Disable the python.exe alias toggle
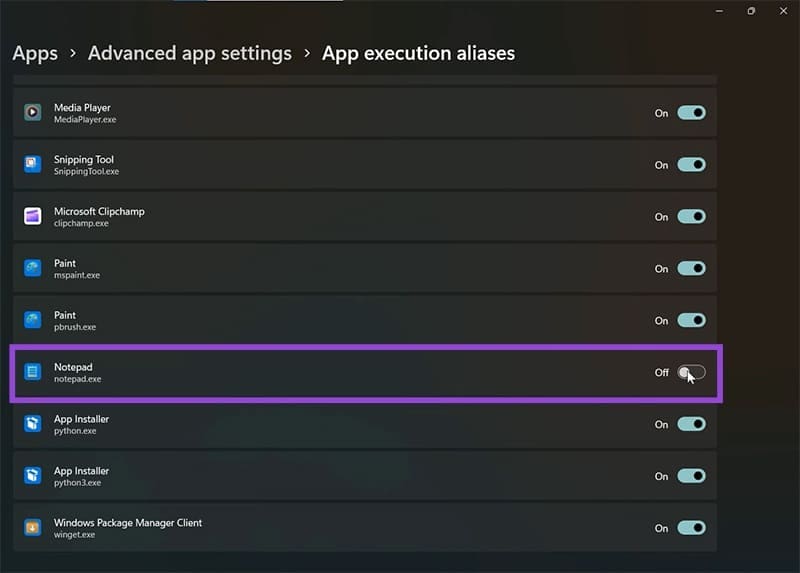Viewport: 800px width, 573px height. click(691, 424)
